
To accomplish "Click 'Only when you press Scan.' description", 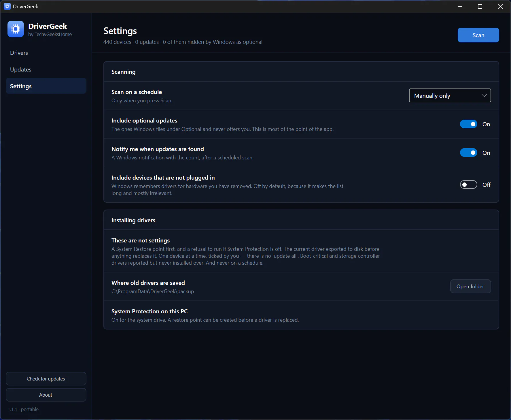I will (x=142, y=101).
